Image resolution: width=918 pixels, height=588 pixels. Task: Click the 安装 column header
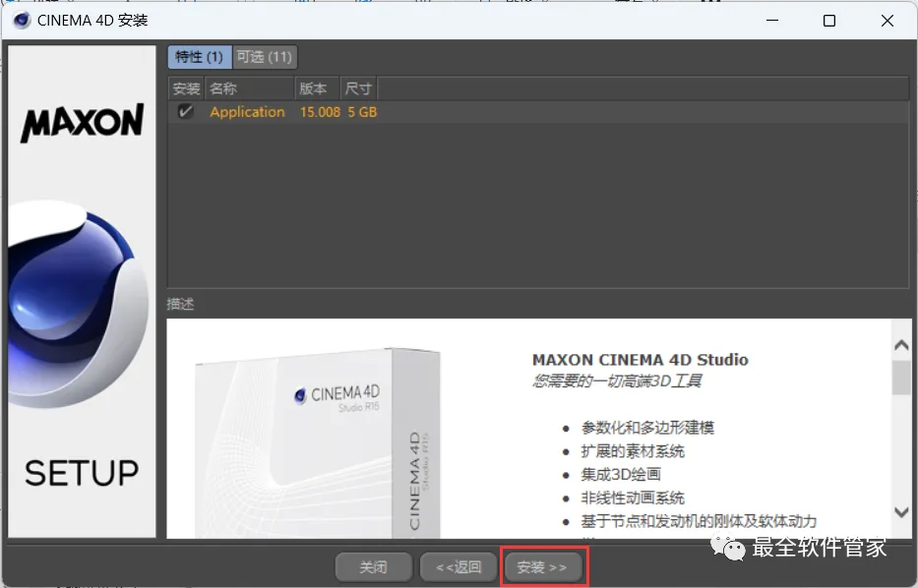coord(186,88)
